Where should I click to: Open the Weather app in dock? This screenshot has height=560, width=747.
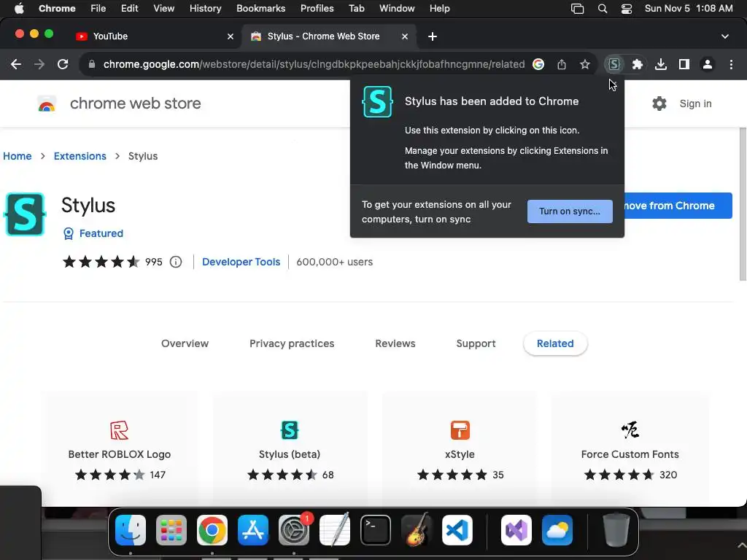click(557, 530)
